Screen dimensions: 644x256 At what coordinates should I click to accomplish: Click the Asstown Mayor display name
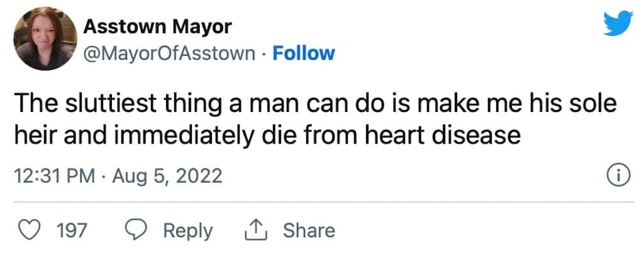[157, 27]
